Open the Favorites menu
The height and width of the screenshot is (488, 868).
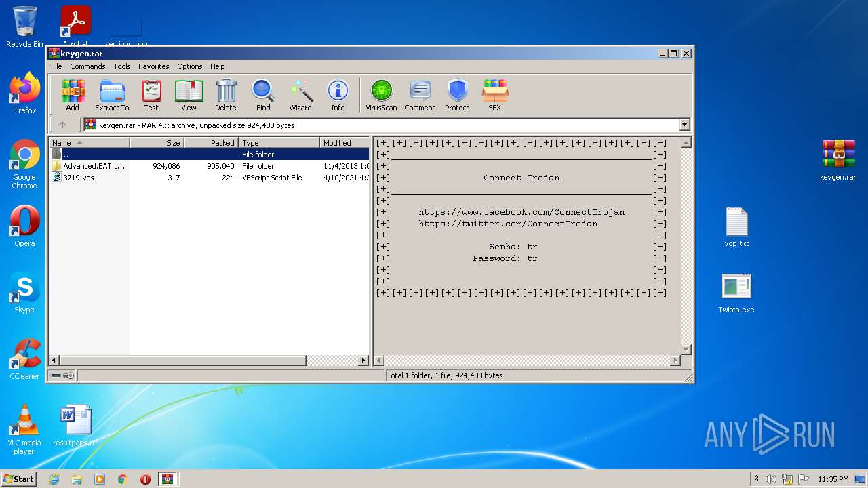tap(154, 66)
